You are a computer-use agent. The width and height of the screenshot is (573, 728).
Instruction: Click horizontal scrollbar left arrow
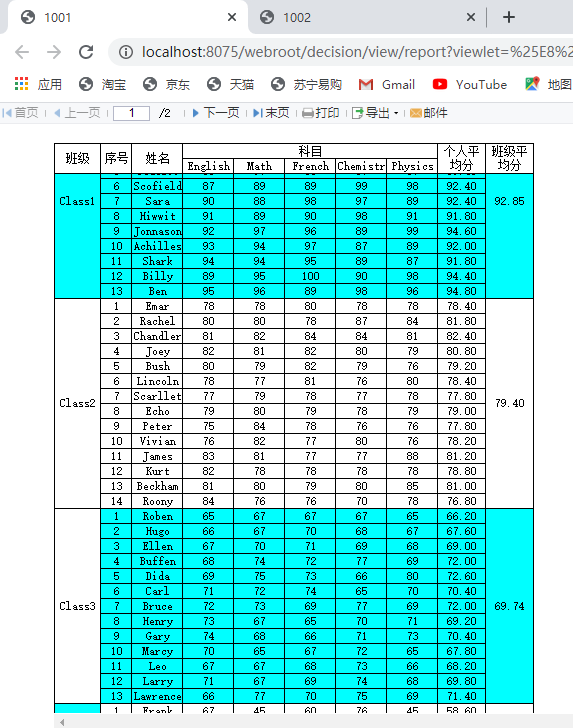click(x=62, y=722)
